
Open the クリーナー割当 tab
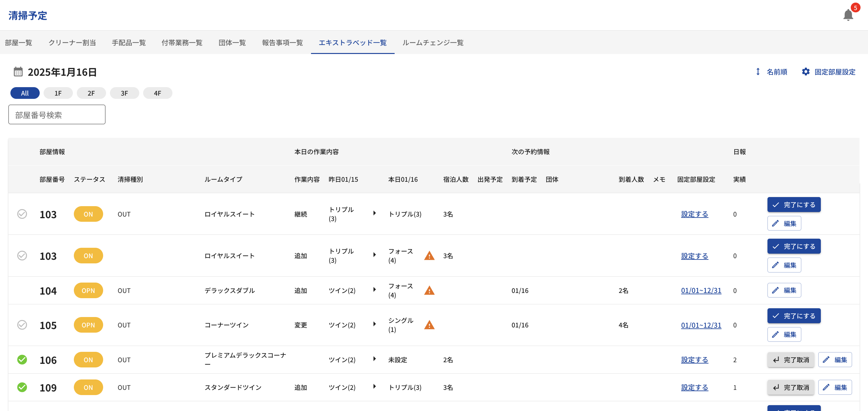point(72,43)
